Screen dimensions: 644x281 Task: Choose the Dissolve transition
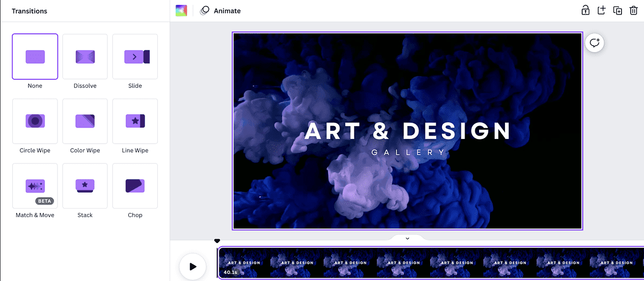[85, 56]
